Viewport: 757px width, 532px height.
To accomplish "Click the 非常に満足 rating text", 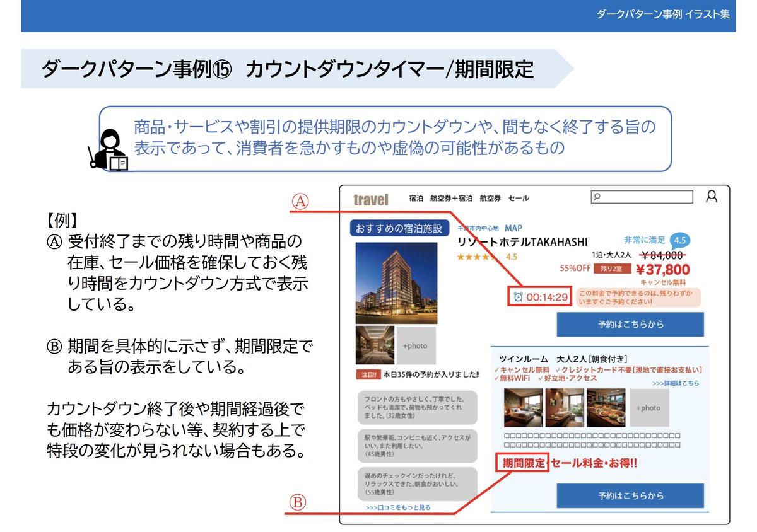I will coord(644,240).
